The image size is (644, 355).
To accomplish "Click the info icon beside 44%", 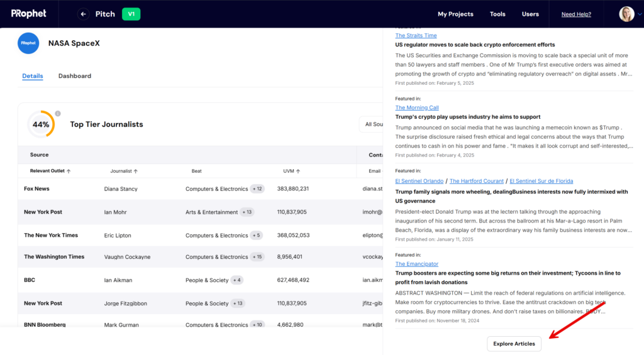I will point(58,113).
